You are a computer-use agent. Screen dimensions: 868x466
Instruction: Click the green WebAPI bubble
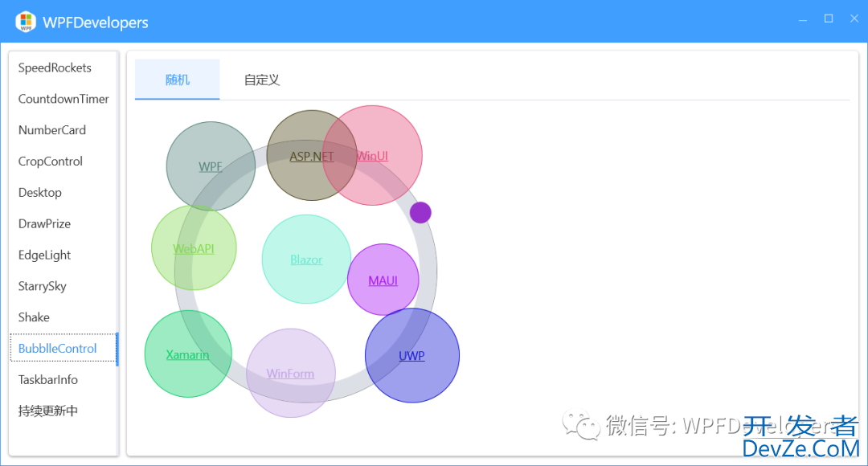[x=194, y=248]
